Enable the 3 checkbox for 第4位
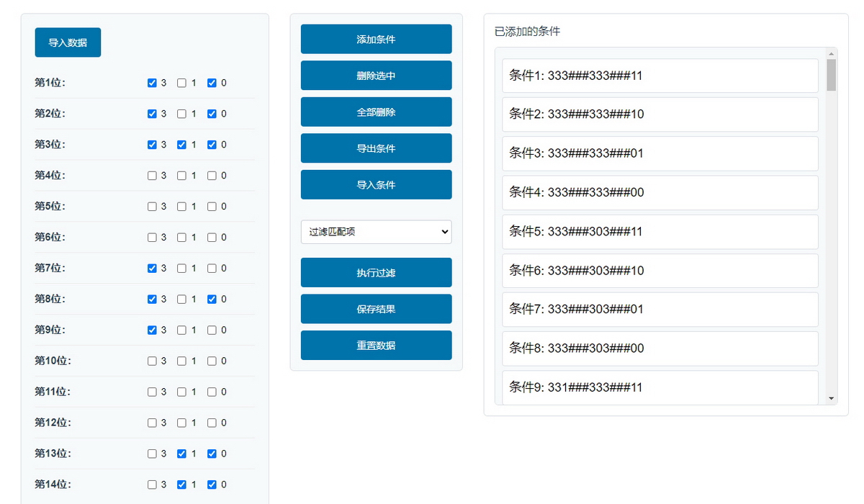The height and width of the screenshot is (504, 864). 152,176
